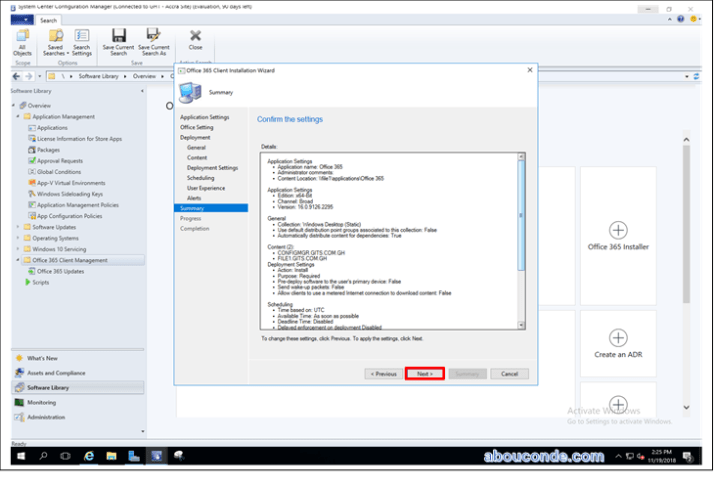Image resolution: width=714 pixels, height=485 pixels.
Task: Switch to Assets and Compliance workspace
Action: (56, 372)
